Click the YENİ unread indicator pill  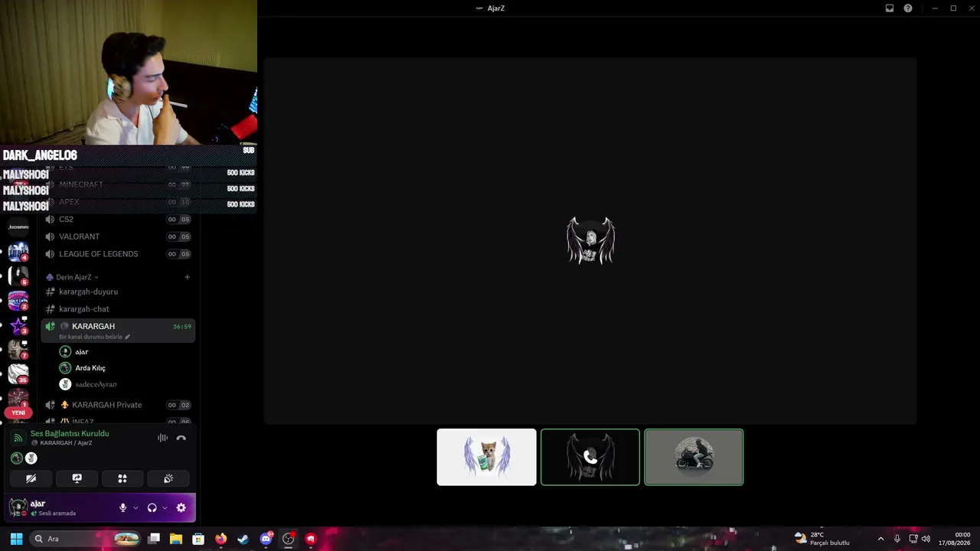(18, 412)
